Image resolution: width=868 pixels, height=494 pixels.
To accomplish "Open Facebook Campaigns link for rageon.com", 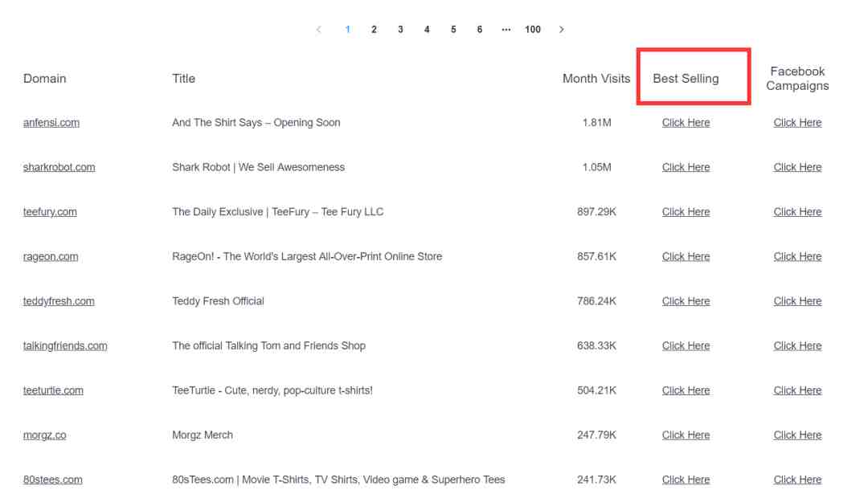I will [798, 257].
